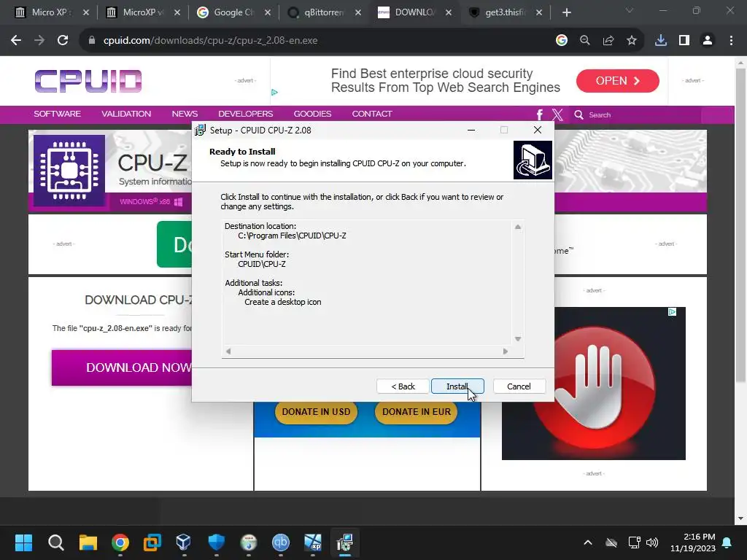Click the page scrollbar down arrow
The image size is (747, 560).
point(740,518)
